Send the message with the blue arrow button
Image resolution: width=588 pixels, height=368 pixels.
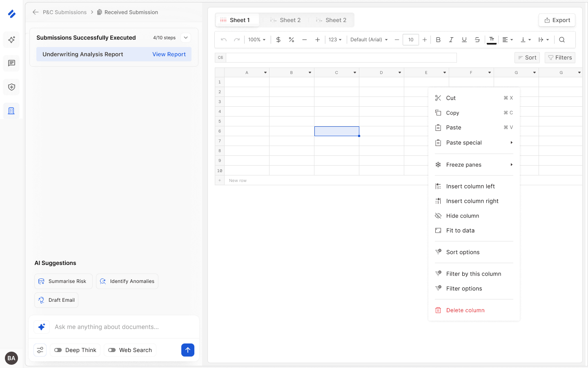click(x=188, y=350)
